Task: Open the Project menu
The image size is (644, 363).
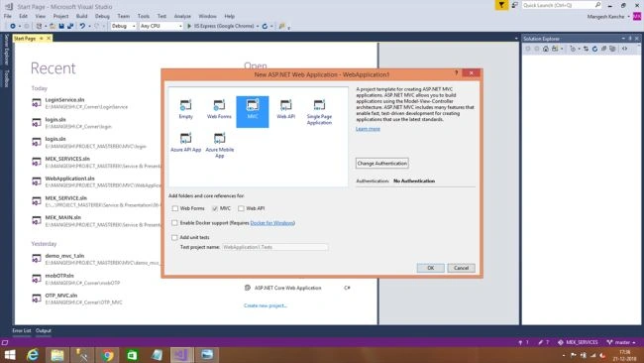Action: click(60, 16)
